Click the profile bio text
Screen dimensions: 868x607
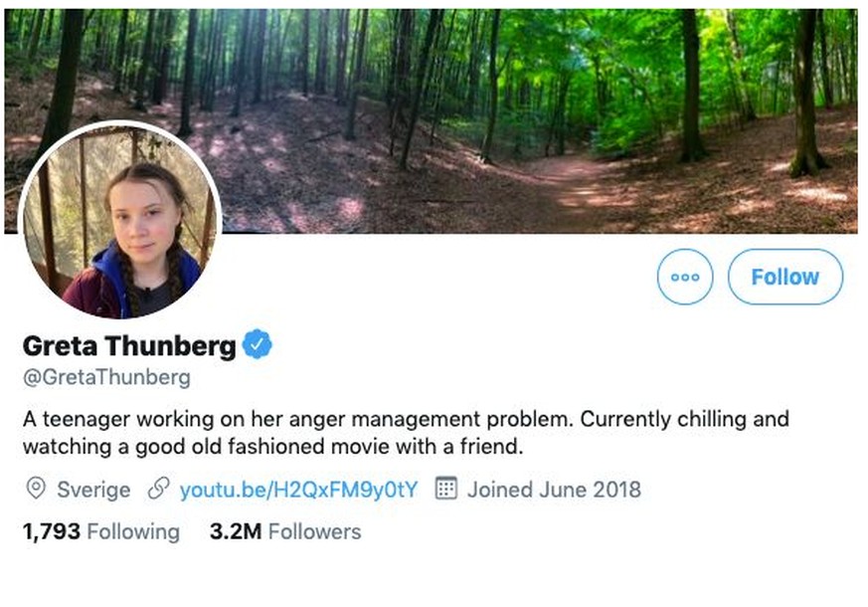coord(406,433)
